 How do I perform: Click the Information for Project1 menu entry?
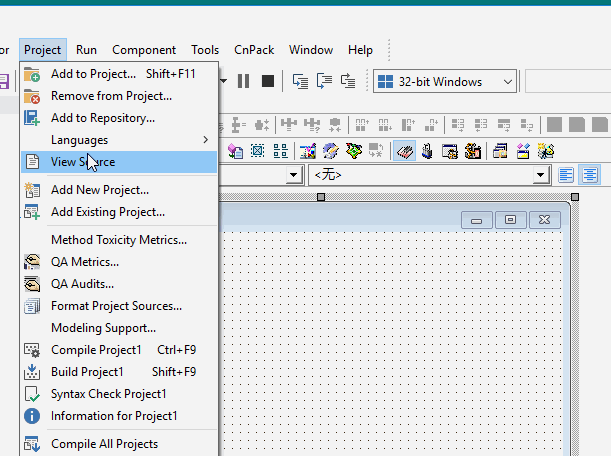coord(114,416)
